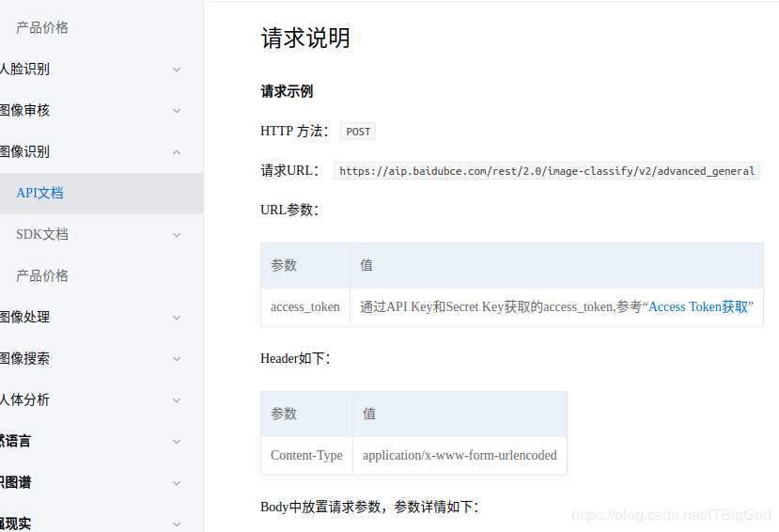Click the advanced_general request URL code
This screenshot has height=532, width=779.
coord(547,171)
